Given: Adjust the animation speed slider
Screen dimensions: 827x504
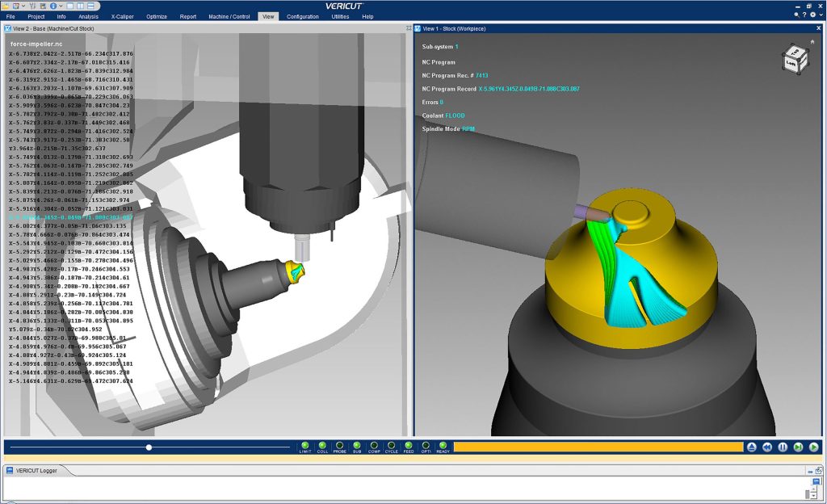Looking at the screenshot, I should point(149,447).
